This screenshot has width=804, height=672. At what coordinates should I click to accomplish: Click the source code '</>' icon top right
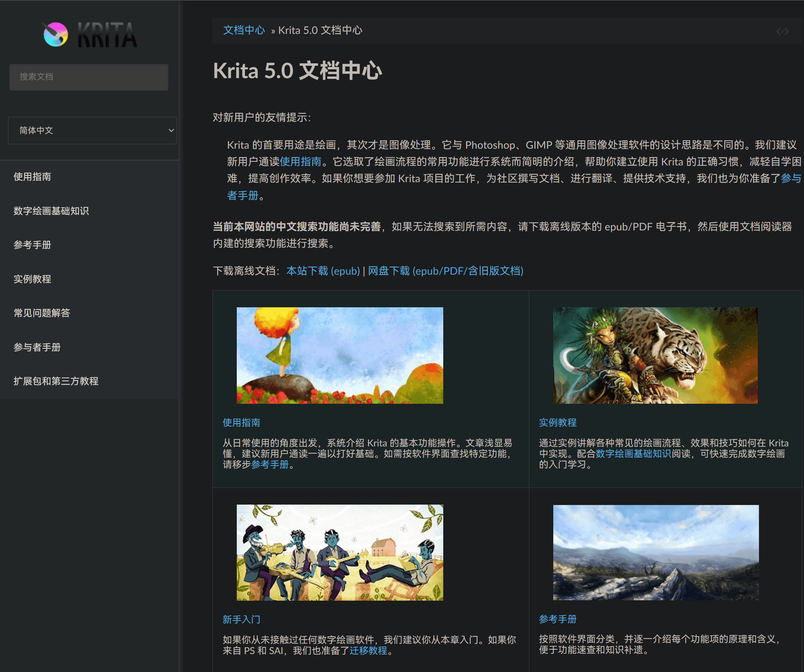coord(782,31)
